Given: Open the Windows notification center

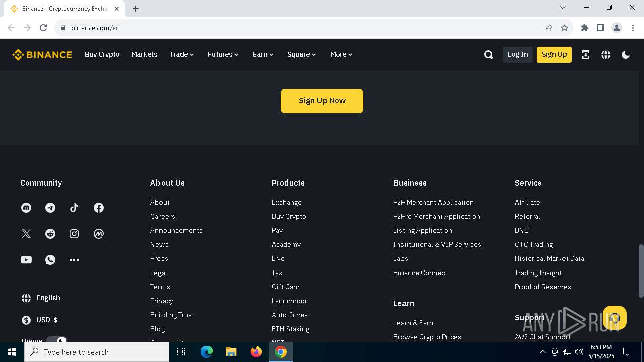Looking at the screenshot, I should coord(627,352).
